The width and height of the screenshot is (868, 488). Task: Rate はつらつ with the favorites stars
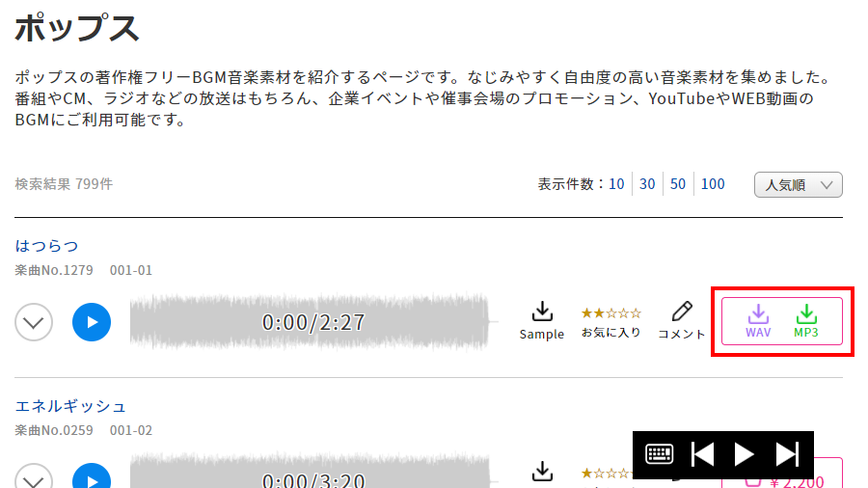click(x=611, y=313)
